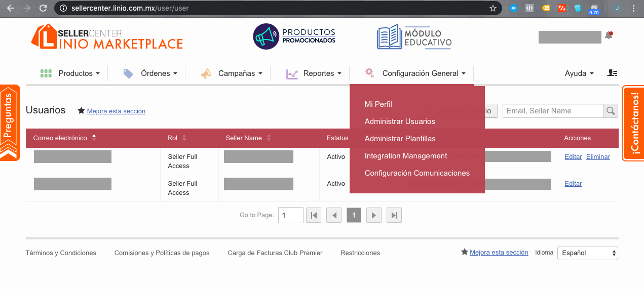Screen dimensions: 644x289
Task: Expand the Reportes menu
Action: [x=323, y=73]
